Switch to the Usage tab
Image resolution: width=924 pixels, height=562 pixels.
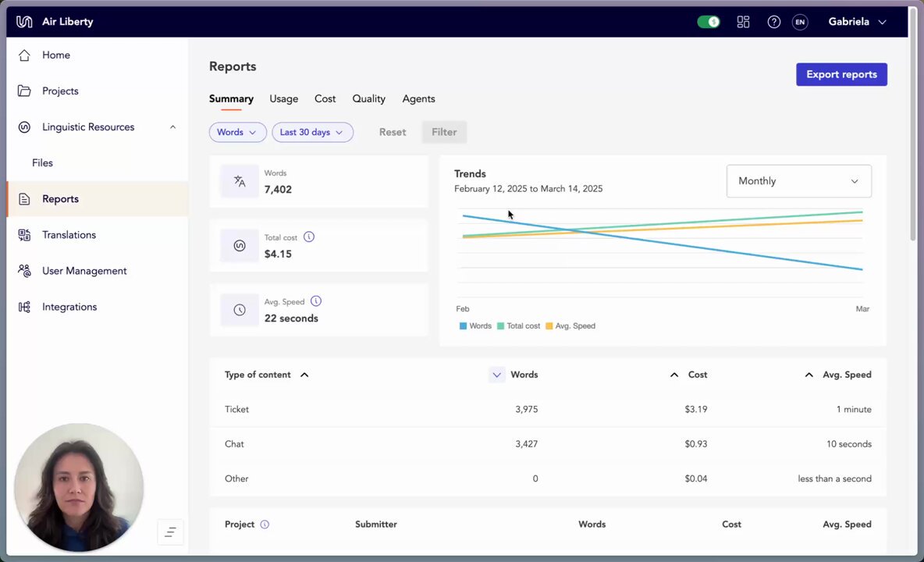coord(283,99)
